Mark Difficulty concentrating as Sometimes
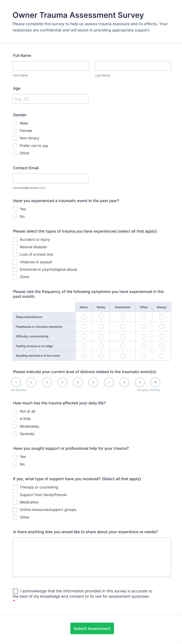 (123, 336)
